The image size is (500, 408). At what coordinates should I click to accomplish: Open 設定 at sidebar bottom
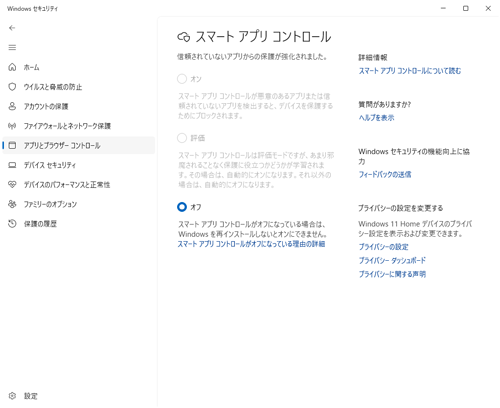pyautogui.click(x=78, y=396)
